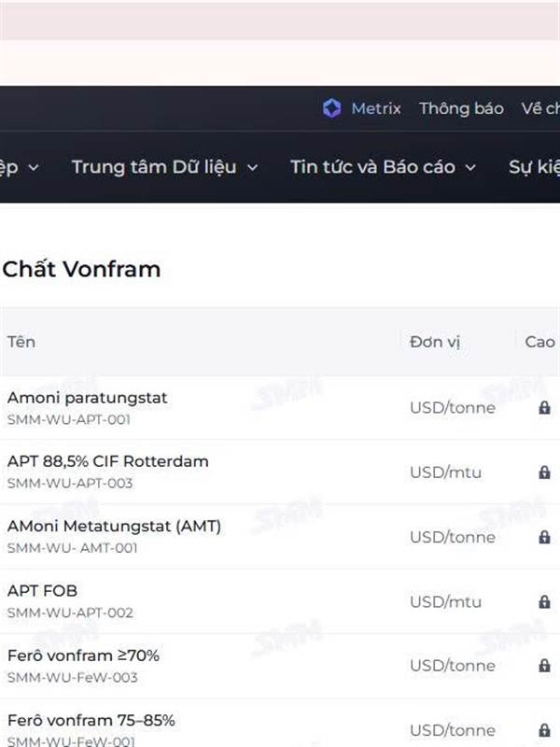Click lock icon for Ferô vonfram 75–85%
The width and height of the screenshot is (560, 747).
[x=544, y=730]
